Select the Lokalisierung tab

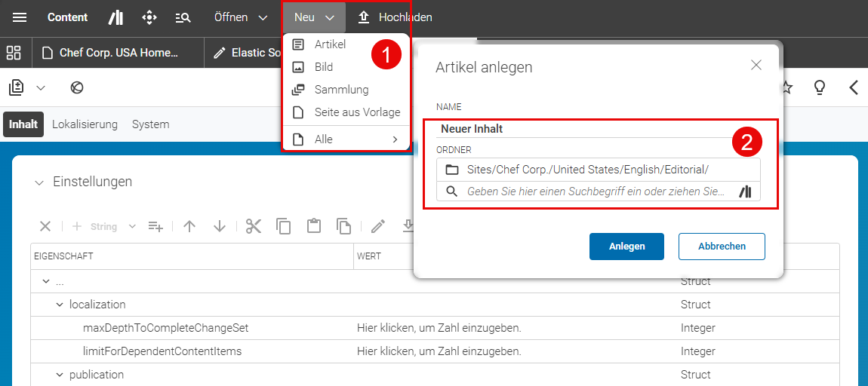point(85,124)
